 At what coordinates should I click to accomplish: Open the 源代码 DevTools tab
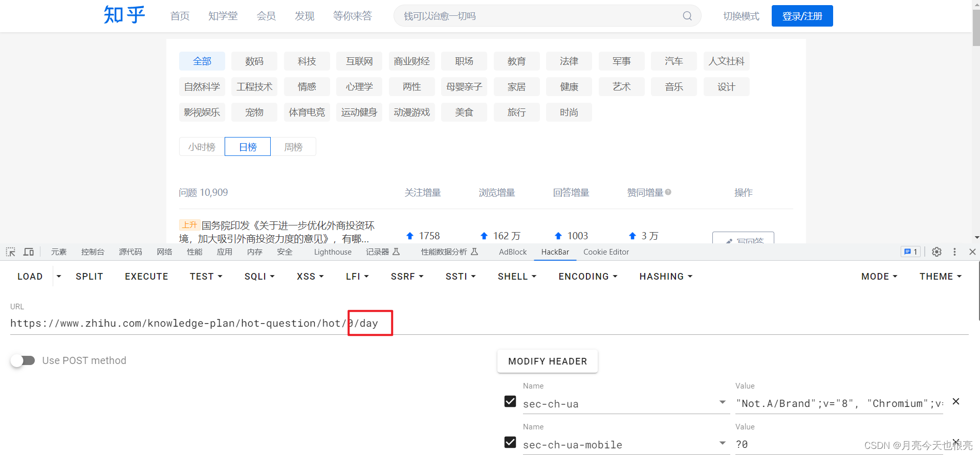[x=130, y=252]
